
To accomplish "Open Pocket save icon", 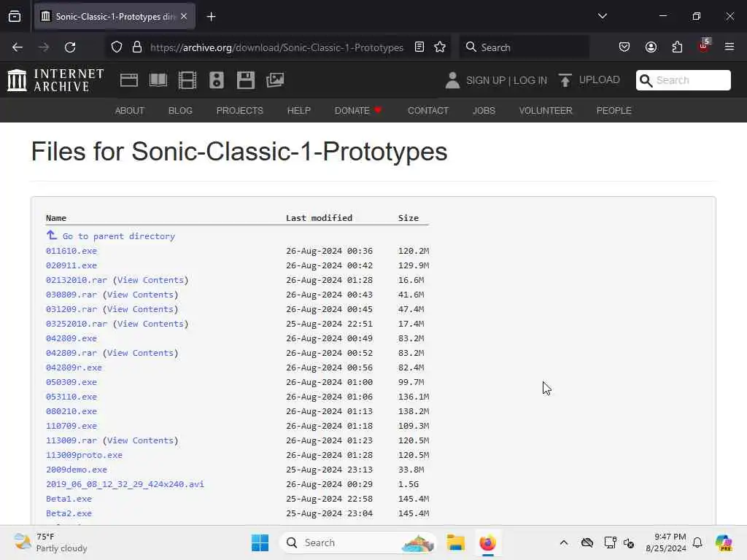I will pos(624,47).
